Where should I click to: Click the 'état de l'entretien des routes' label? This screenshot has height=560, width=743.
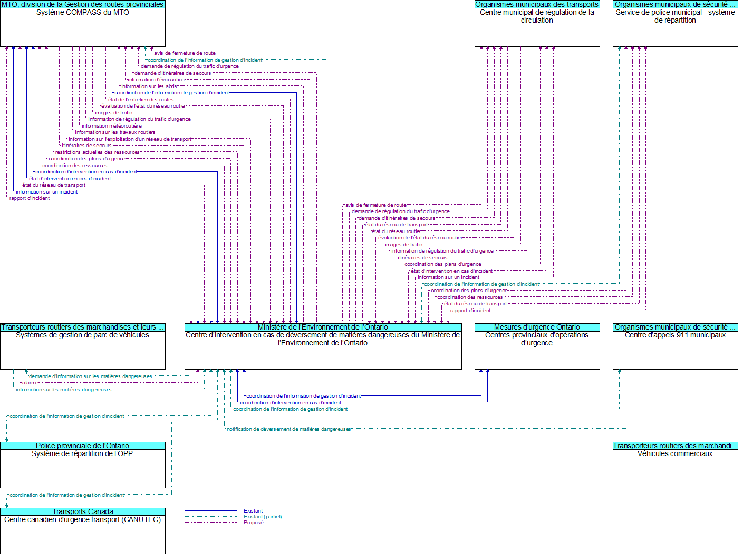point(141,100)
